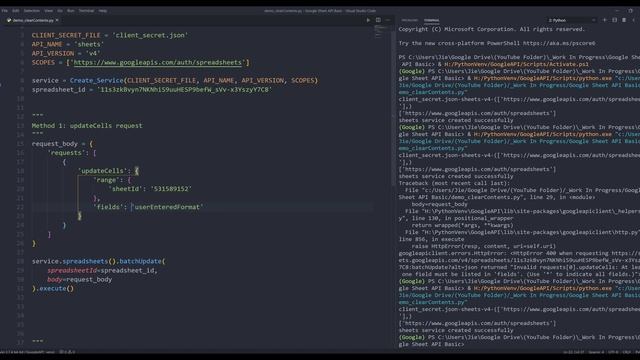The width and height of the screenshot is (640, 360).
Task: Open the Terminal menu
Action: 86,11
